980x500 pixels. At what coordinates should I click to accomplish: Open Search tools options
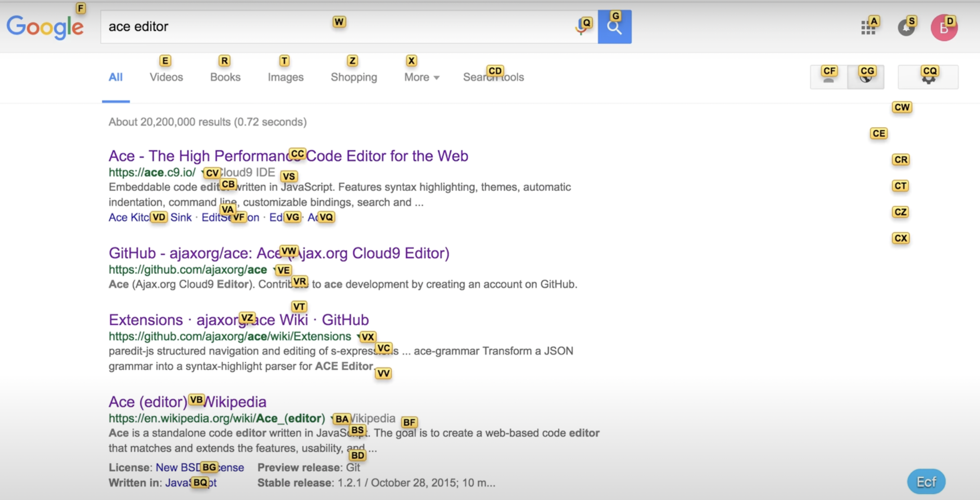[493, 77]
